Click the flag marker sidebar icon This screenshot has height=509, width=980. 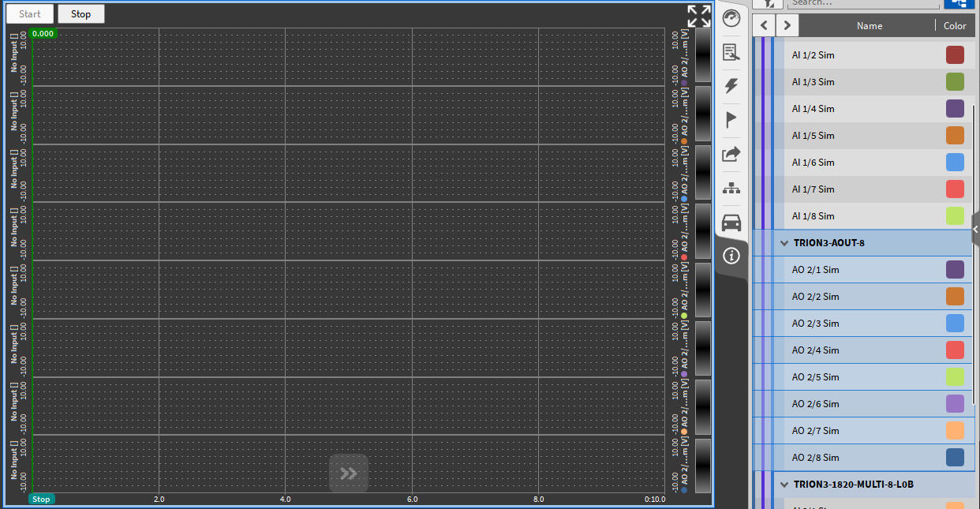(731, 120)
